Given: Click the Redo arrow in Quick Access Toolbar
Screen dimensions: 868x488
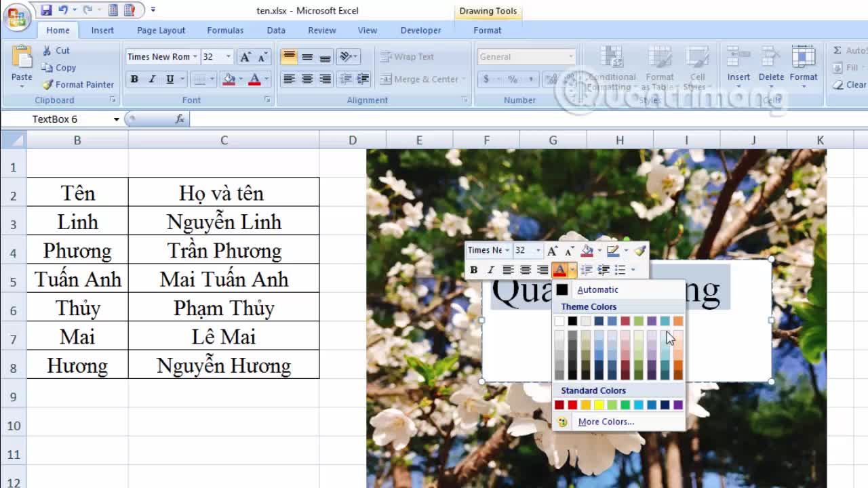Looking at the screenshot, I should click(x=87, y=10).
